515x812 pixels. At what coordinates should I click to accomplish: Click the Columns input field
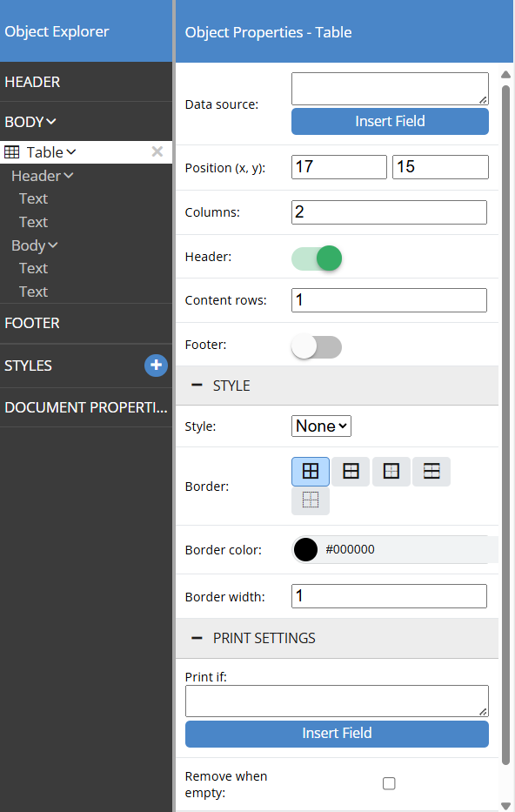[389, 212]
